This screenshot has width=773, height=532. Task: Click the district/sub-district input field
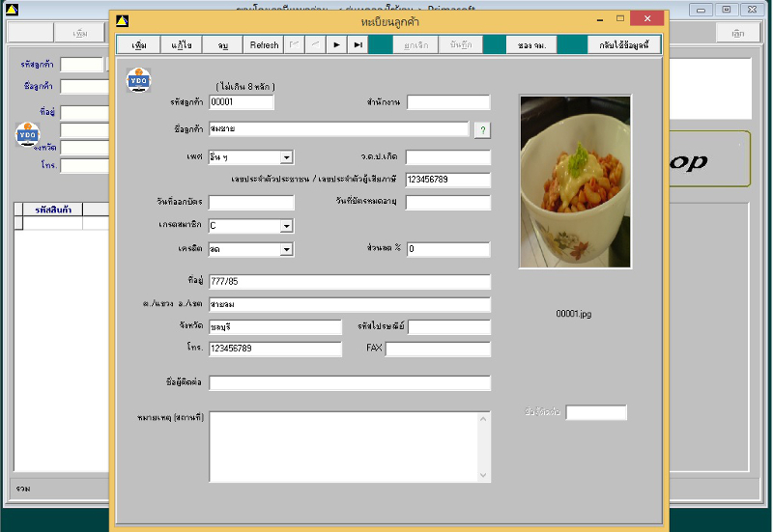[350, 304]
